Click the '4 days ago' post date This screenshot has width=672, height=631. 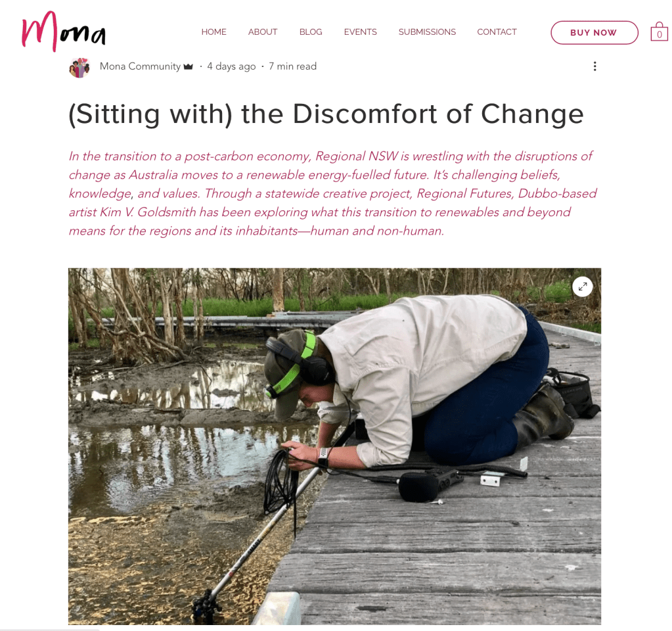click(x=231, y=66)
